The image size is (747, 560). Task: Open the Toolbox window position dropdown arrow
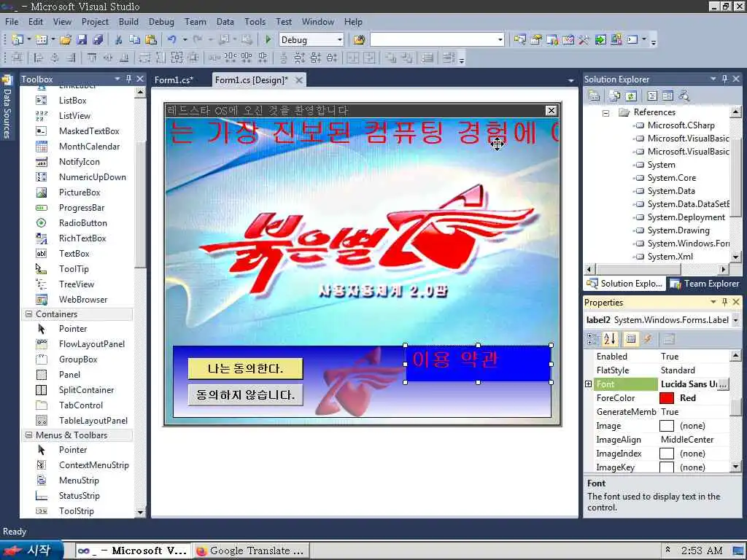pos(117,79)
